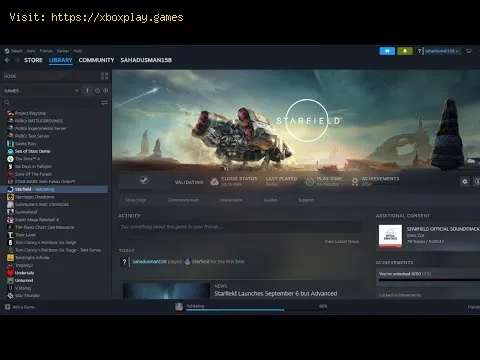Click the Add a Game plus icon
Screen dimensions: 480x360
[7, 307]
